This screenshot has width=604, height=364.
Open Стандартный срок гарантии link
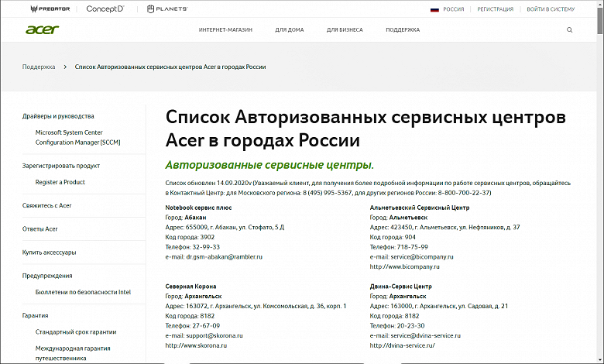(x=76, y=332)
